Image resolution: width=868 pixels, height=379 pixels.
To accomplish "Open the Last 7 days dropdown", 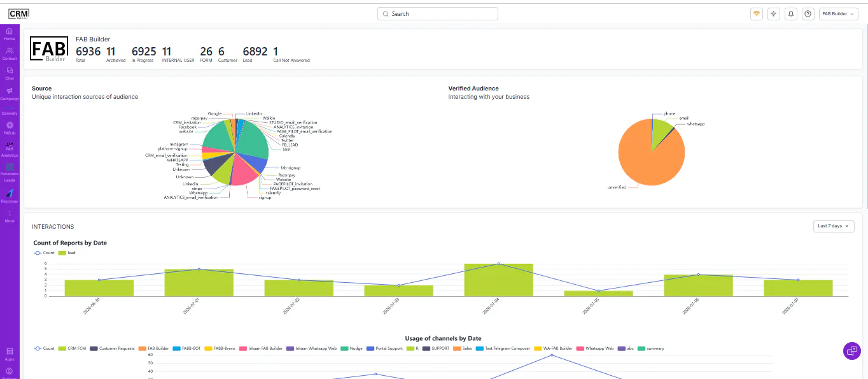I will 834,226.
